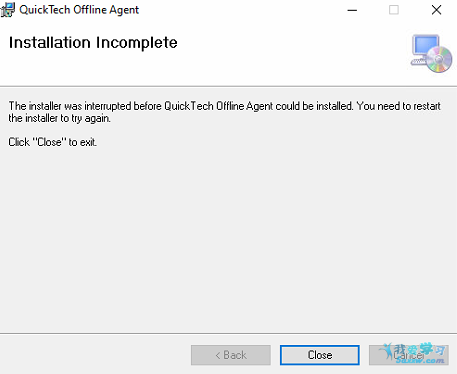Click the blue watermark logo over Cancel
This screenshot has width=457, height=374.
tap(413, 353)
